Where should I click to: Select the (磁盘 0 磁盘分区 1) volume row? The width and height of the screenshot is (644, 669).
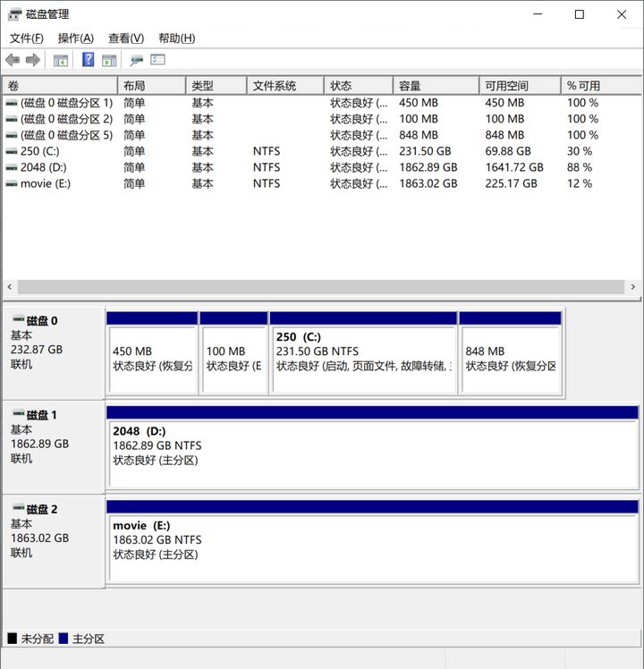(x=322, y=103)
